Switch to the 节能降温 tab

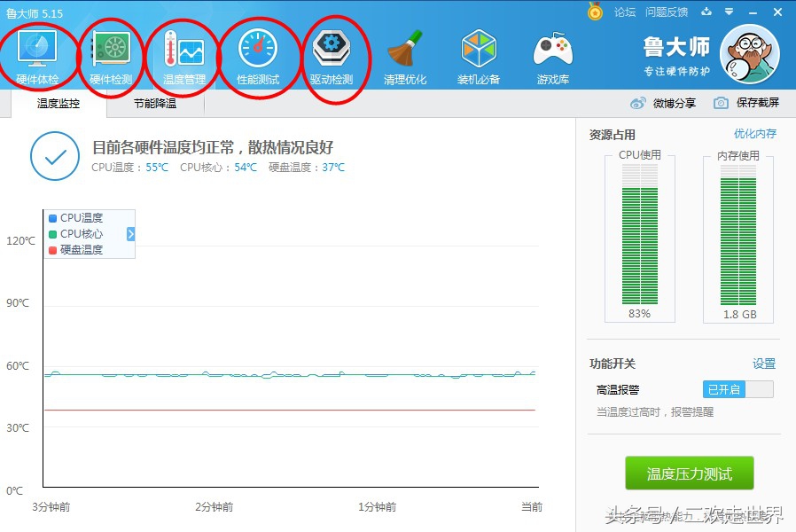point(158,103)
